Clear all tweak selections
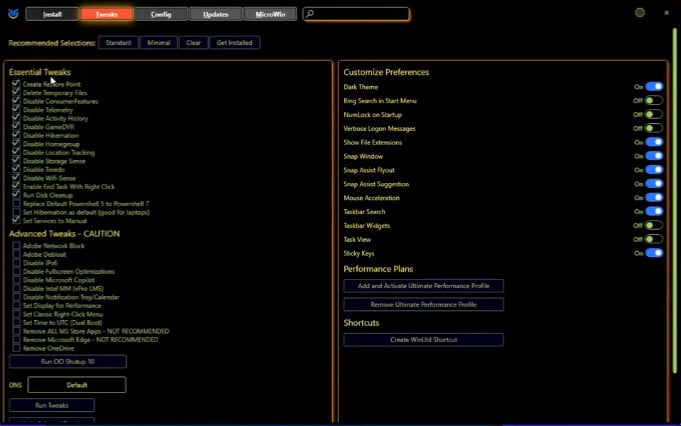Screen dimensions: 681x426 [193, 43]
